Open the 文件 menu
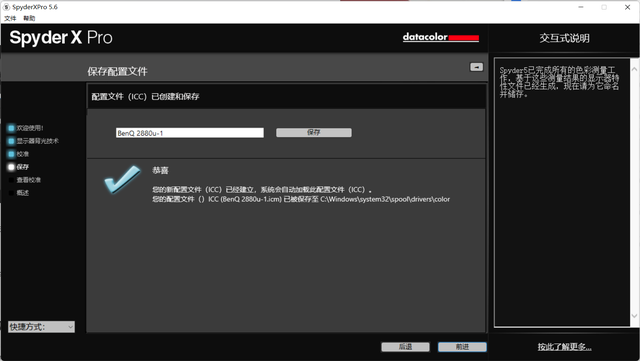The image size is (640, 361). [x=10, y=18]
